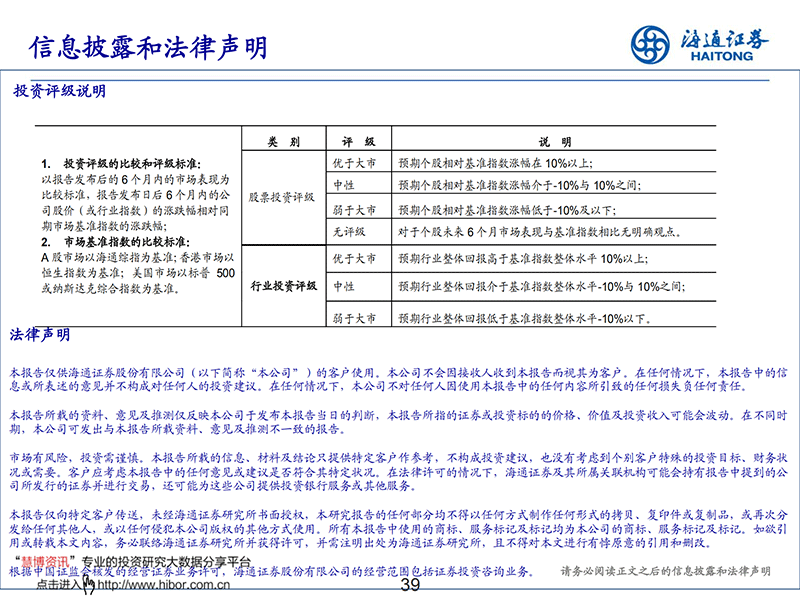800x600 pixels.
Task: Click description 预期行业整体回报低于基准指数
Action: 524,318
